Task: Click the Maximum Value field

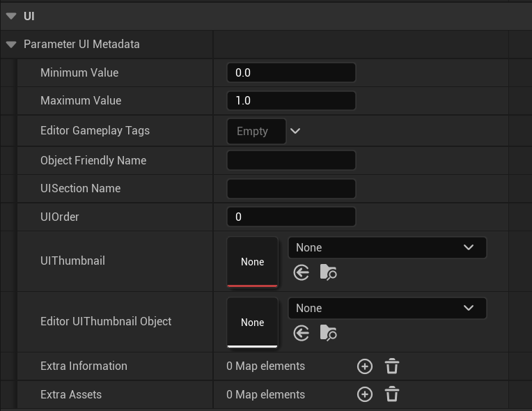Action: point(291,100)
